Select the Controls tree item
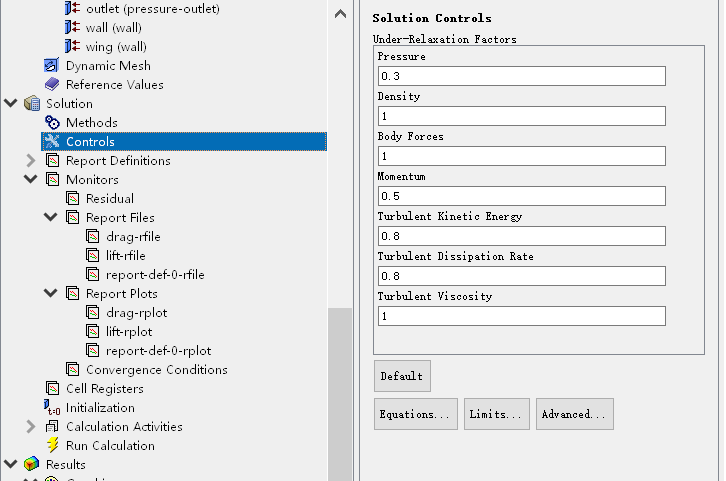The height and width of the screenshot is (481, 726). (90, 142)
